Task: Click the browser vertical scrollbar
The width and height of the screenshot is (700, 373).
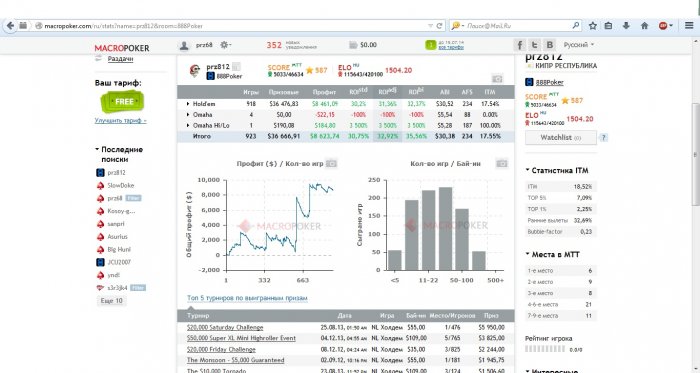Action: click(x=695, y=154)
